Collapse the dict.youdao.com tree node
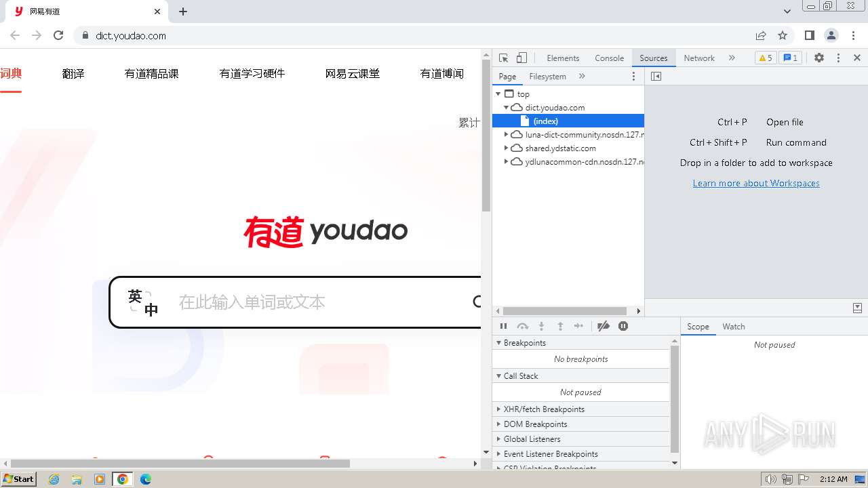This screenshot has height=488, width=868. click(x=506, y=108)
